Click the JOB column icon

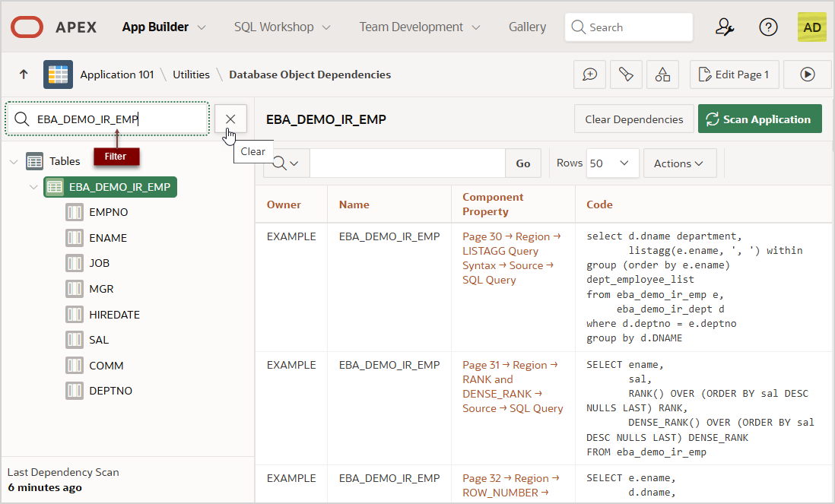click(x=75, y=263)
